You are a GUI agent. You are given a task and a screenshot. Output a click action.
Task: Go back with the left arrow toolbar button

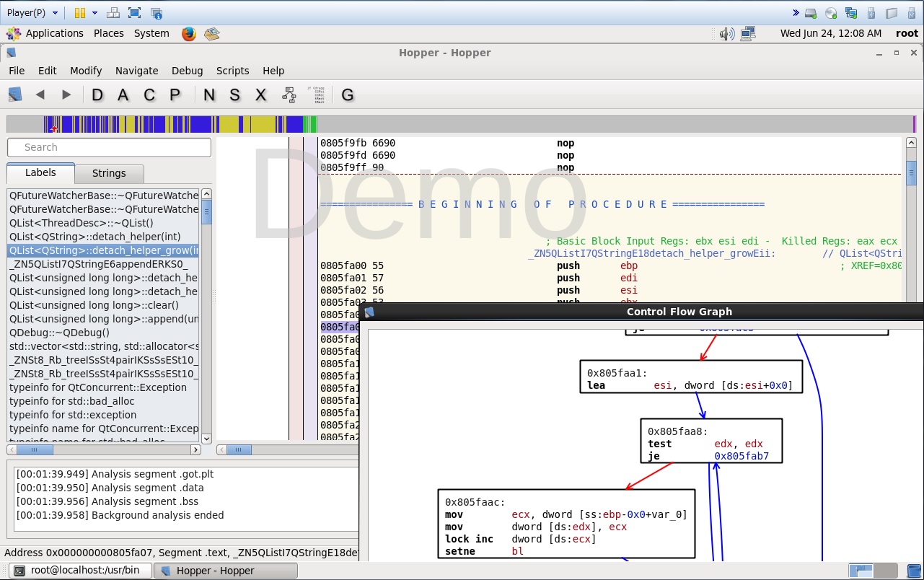tap(40, 95)
